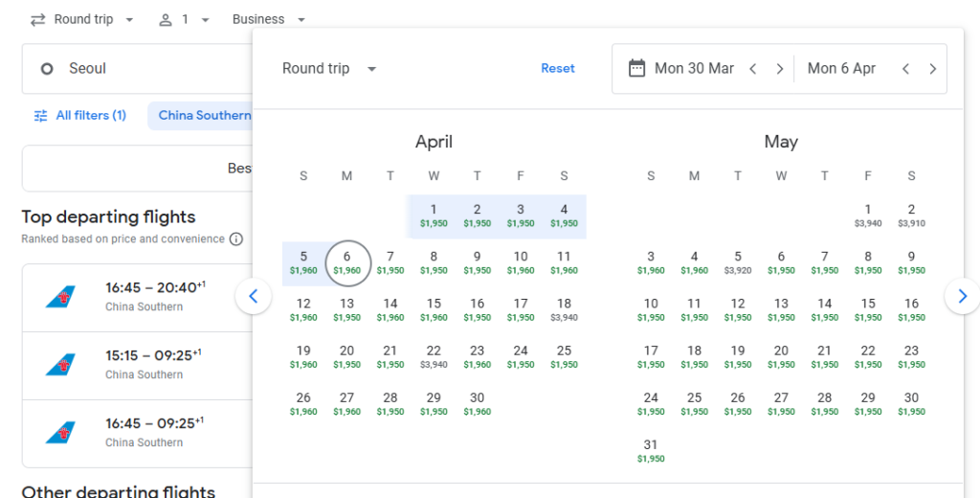Click the Round trip swap arrows icon
Image resolution: width=980 pixels, height=498 pixels.
(x=38, y=20)
